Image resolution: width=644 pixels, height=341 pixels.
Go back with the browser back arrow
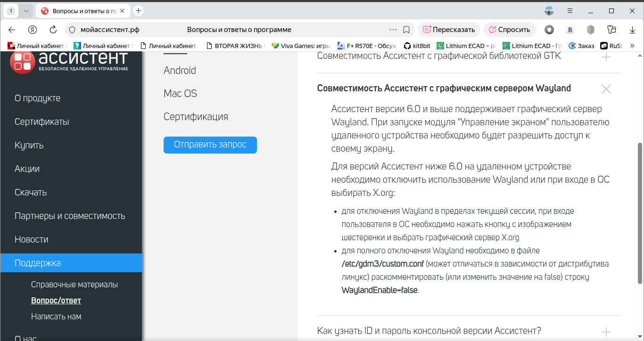coord(12,30)
